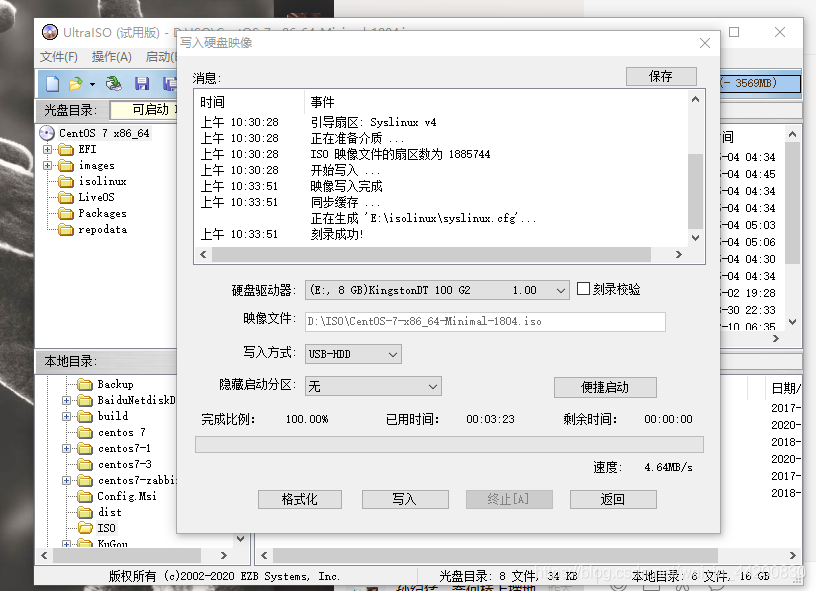Select the LiveOS folder icon
Image resolution: width=816 pixels, height=591 pixels.
tap(66, 198)
